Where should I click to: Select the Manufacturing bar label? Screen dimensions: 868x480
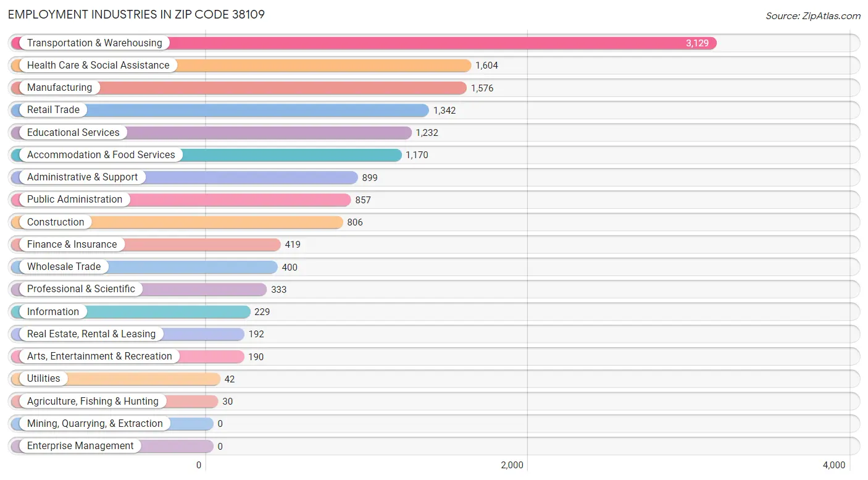tap(59, 88)
